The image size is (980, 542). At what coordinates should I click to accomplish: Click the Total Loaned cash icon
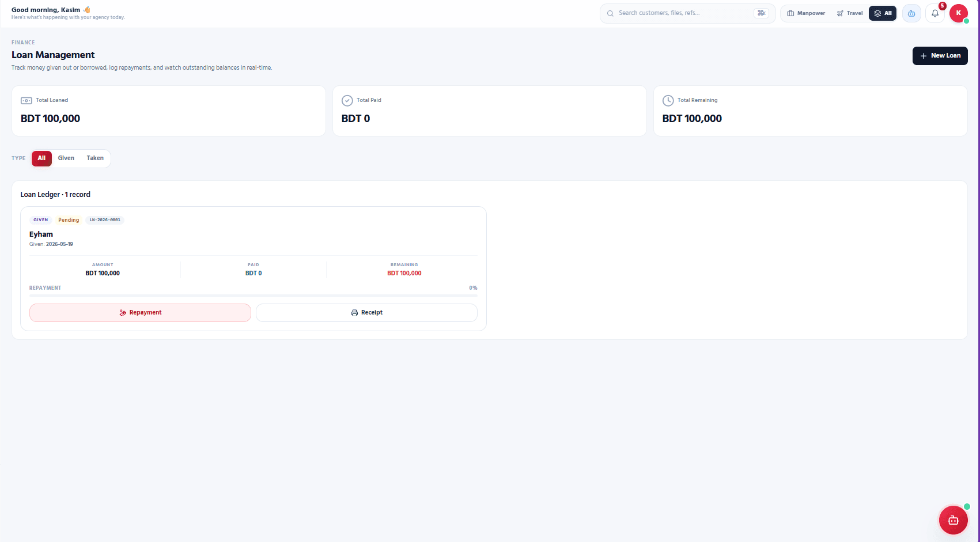[27, 101]
